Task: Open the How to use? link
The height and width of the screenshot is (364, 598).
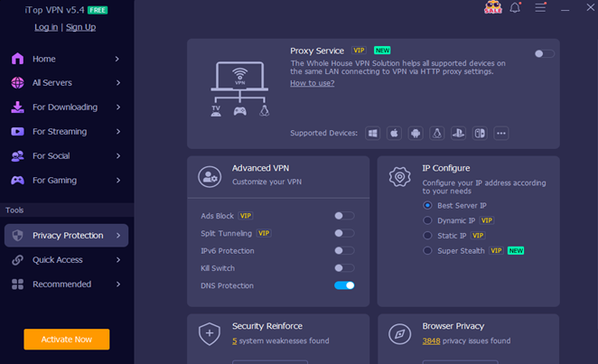Action: [312, 83]
